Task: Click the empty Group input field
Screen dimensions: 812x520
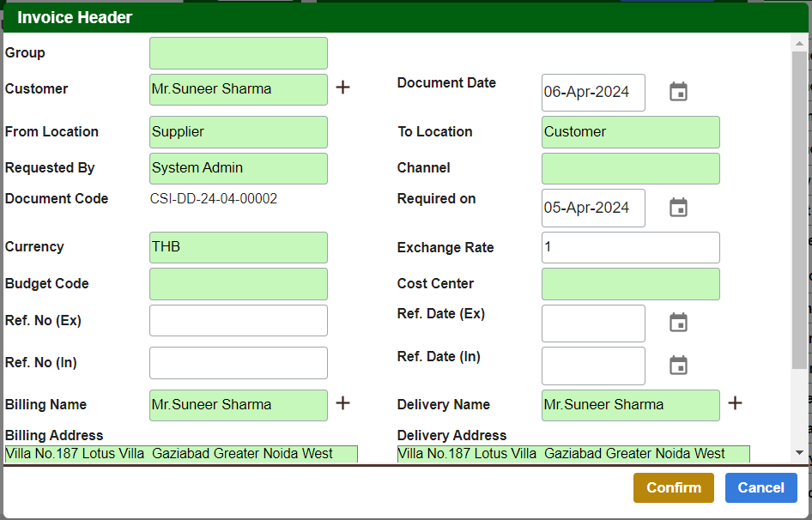Action: [x=238, y=52]
